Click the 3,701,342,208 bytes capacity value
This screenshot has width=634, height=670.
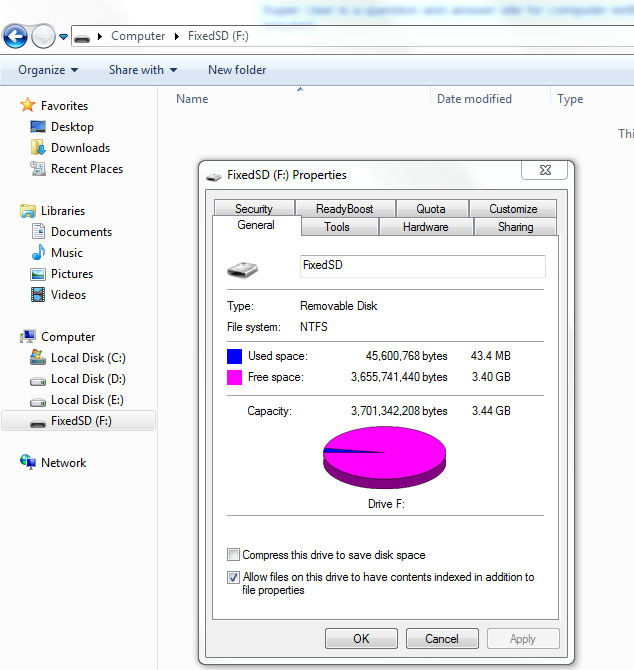coord(399,411)
